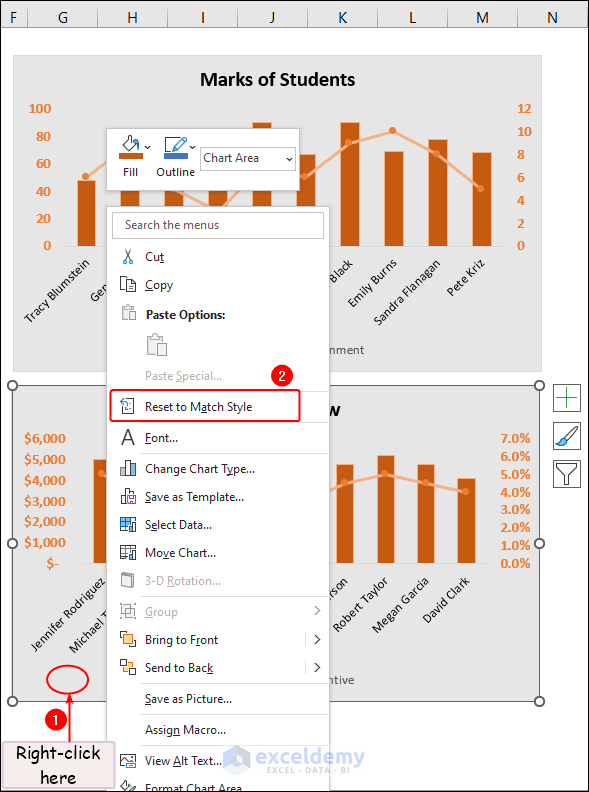Click the Outline pen icon
Screen dimensions: 589x792
(175, 147)
